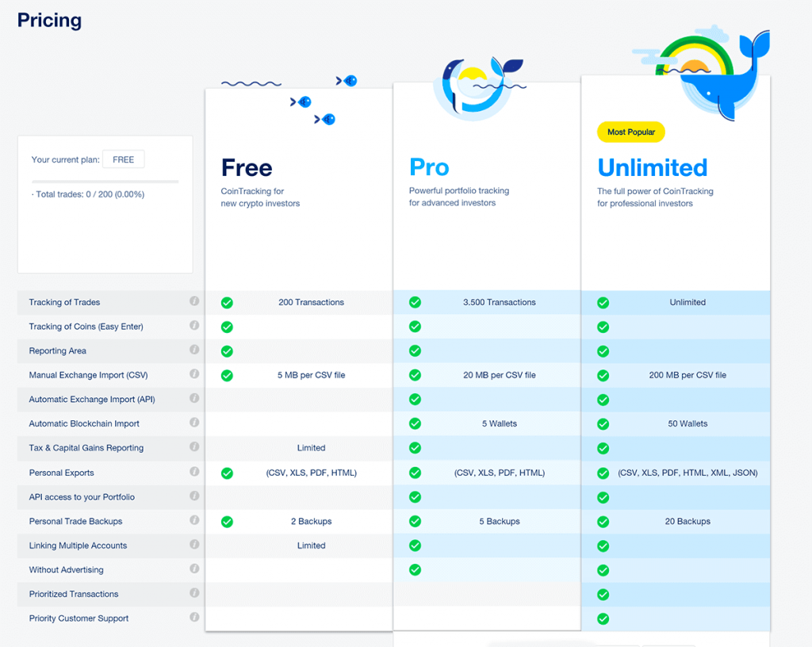Open the Priority Customer Support info icon
The image size is (812, 647).
pyautogui.click(x=194, y=618)
